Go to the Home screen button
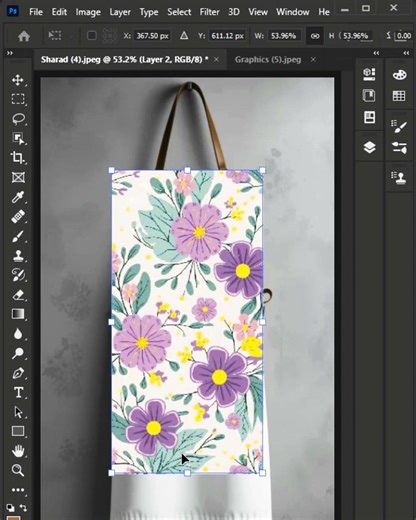The width and height of the screenshot is (416, 520). pyautogui.click(x=24, y=36)
